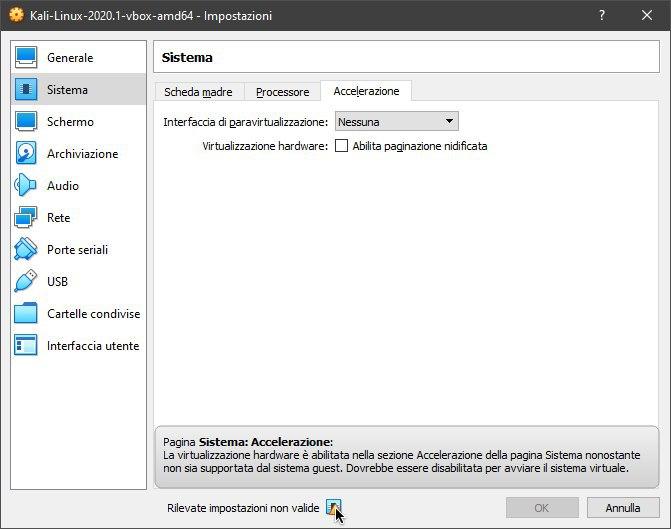Click the title bar help question mark
The height and width of the screenshot is (529, 671).
(601, 16)
